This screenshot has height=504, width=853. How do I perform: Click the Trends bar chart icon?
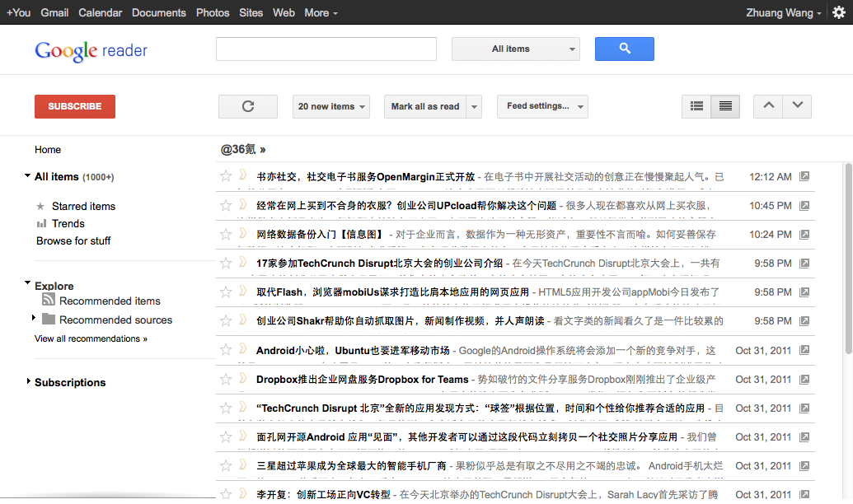(x=41, y=223)
